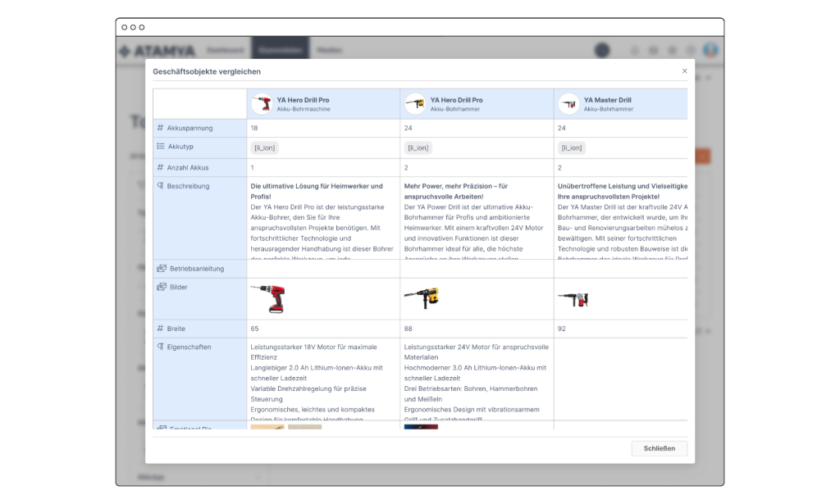Viewport: 840px width, 504px height.
Task: Click the header thumbnail above the 88 Breite column
Action: pyautogui.click(x=415, y=104)
